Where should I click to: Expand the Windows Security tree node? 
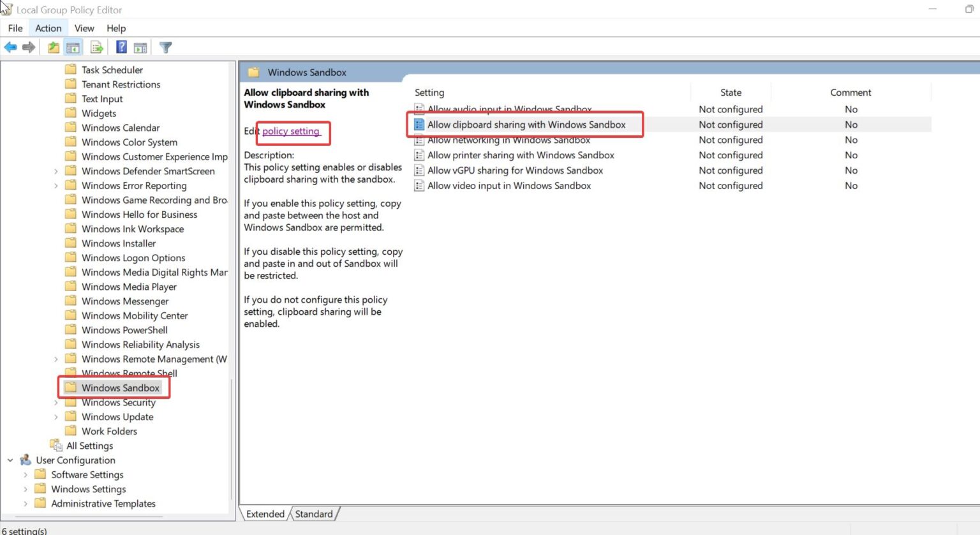coord(56,402)
